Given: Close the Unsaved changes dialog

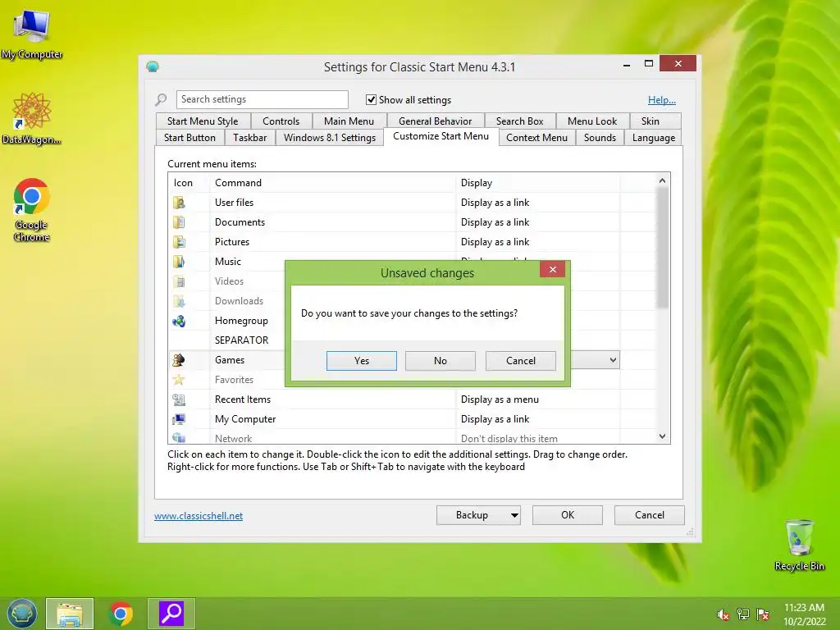Looking at the screenshot, I should pyautogui.click(x=552, y=269).
